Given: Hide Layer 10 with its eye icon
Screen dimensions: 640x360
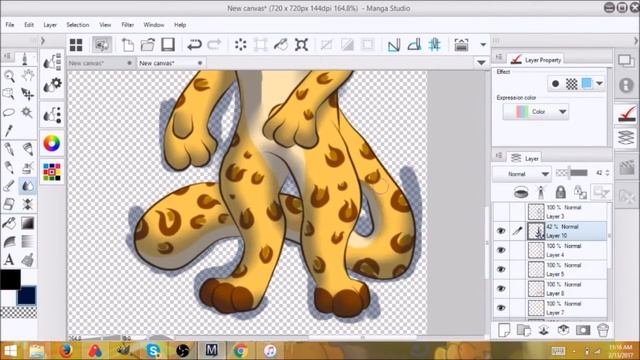Looking at the screenshot, I should 501,231.
